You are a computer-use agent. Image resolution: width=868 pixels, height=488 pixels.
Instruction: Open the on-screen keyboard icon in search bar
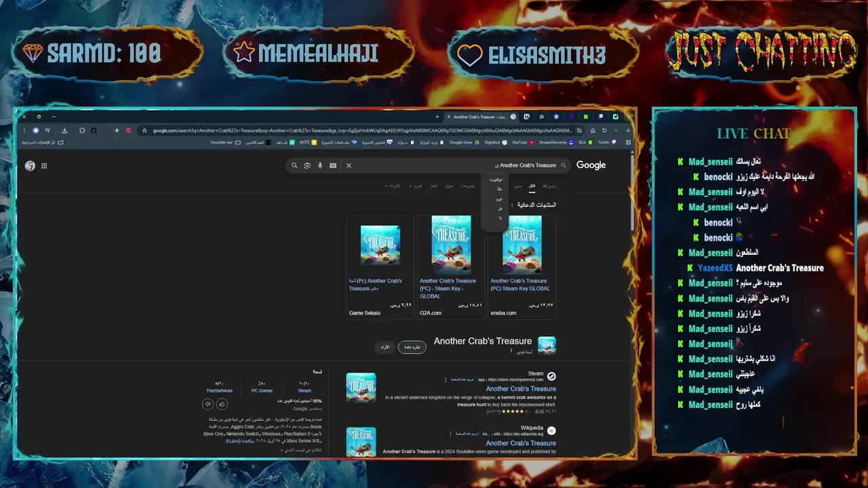pyautogui.click(x=333, y=165)
